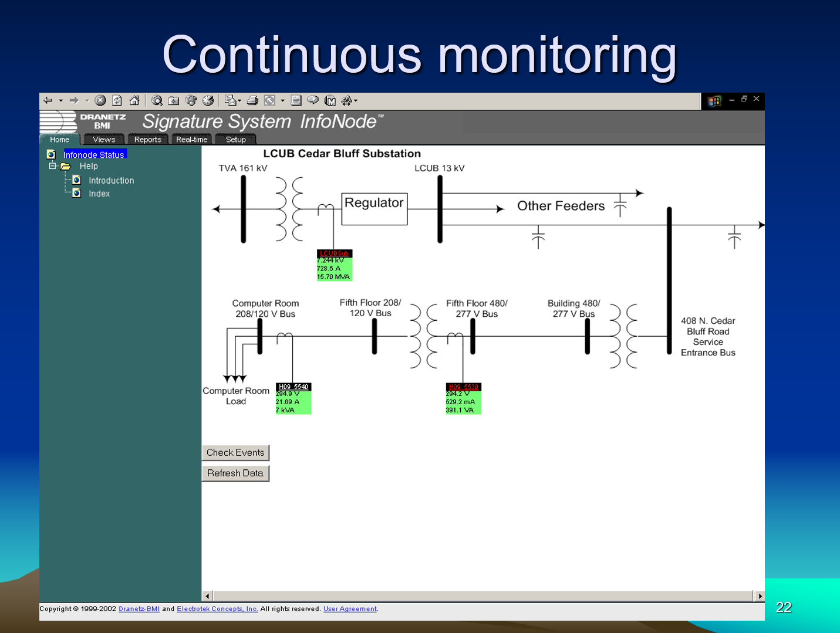Collapse the Help folder tree node
The image size is (840, 633).
[52, 167]
